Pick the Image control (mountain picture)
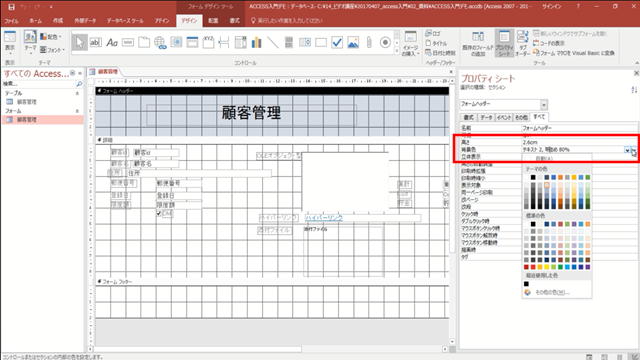This screenshot has height=360, width=640. [x=353, y=42]
